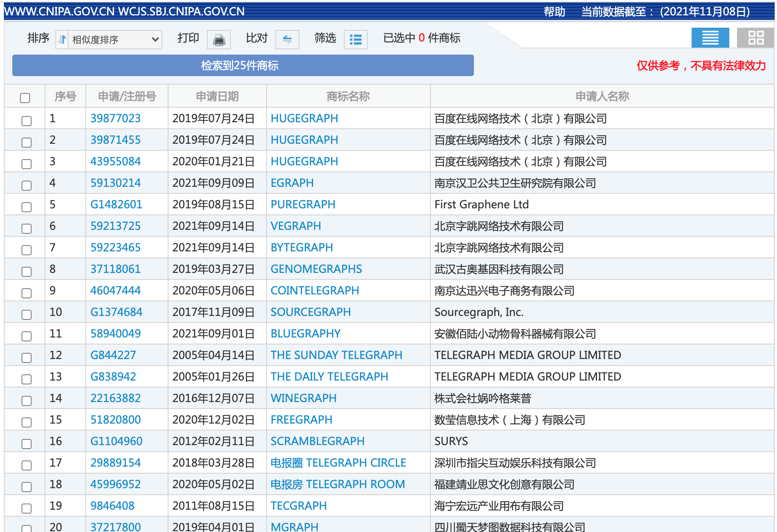Switch to grid thumbnail view
The image size is (777, 532).
pos(755,38)
